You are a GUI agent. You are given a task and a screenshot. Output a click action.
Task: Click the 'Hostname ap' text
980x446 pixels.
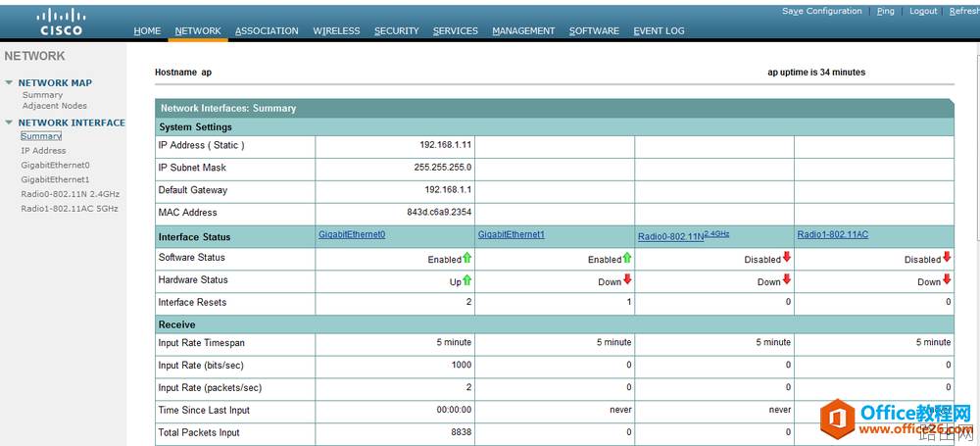pyautogui.click(x=183, y=73)
